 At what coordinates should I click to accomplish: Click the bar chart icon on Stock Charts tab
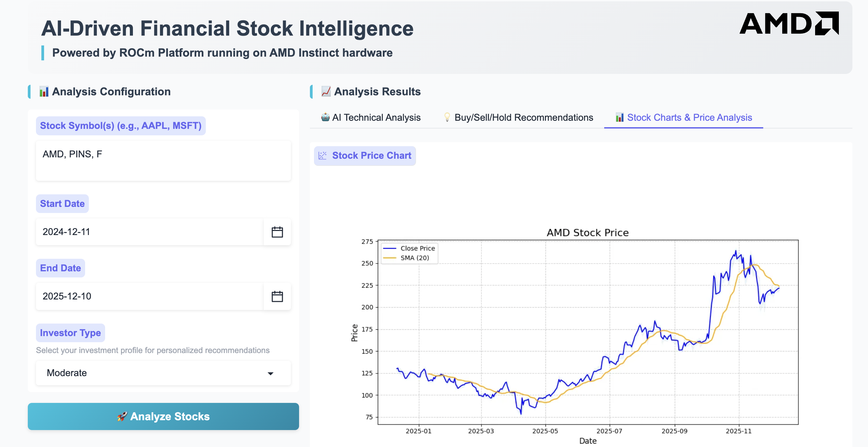[x=619, y=117]
